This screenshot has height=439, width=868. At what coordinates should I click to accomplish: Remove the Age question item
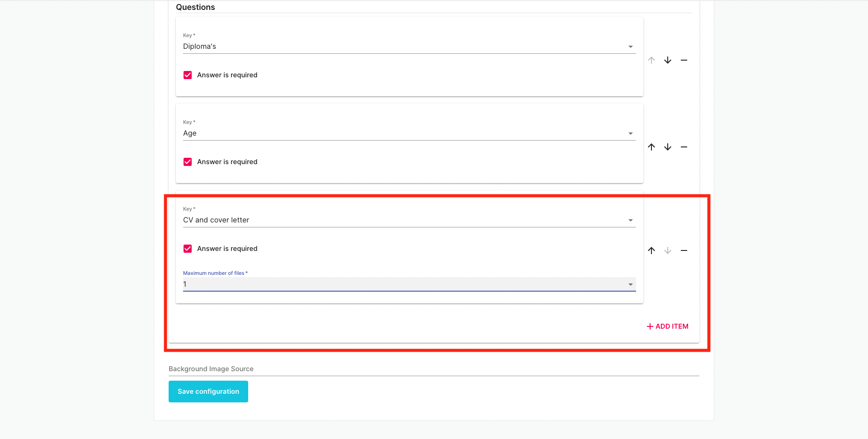(684, 147)
